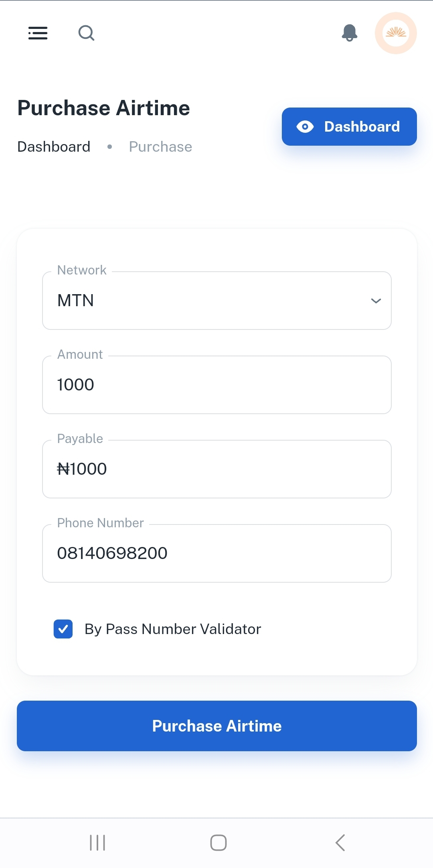Submit with Purchase Airtime button

coord(216,726)
